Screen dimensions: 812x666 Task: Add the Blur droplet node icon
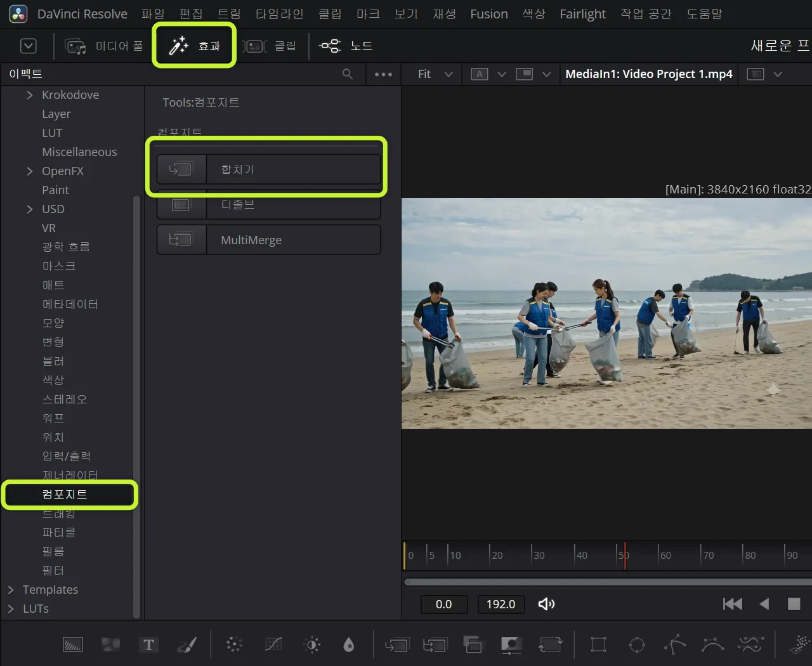pos(348,645)
